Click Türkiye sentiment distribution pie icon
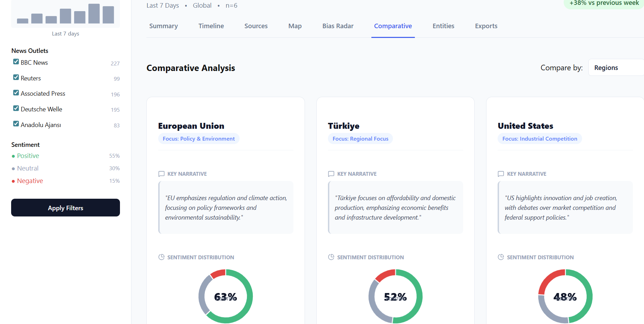Screen dimensions: 644x324 click(331, 257)
